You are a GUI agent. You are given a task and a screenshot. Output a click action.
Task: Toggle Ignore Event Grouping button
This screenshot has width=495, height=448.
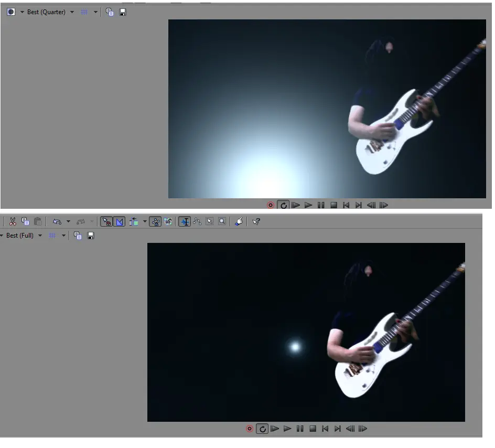(168, 221)
